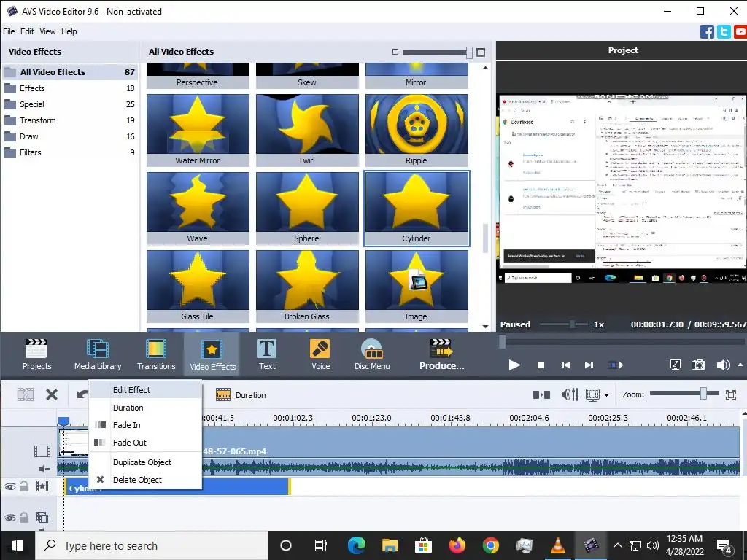This screenshot has width=747, height=560.
Task: Choose Delete Object from context menu
Action: pos(145,480)
